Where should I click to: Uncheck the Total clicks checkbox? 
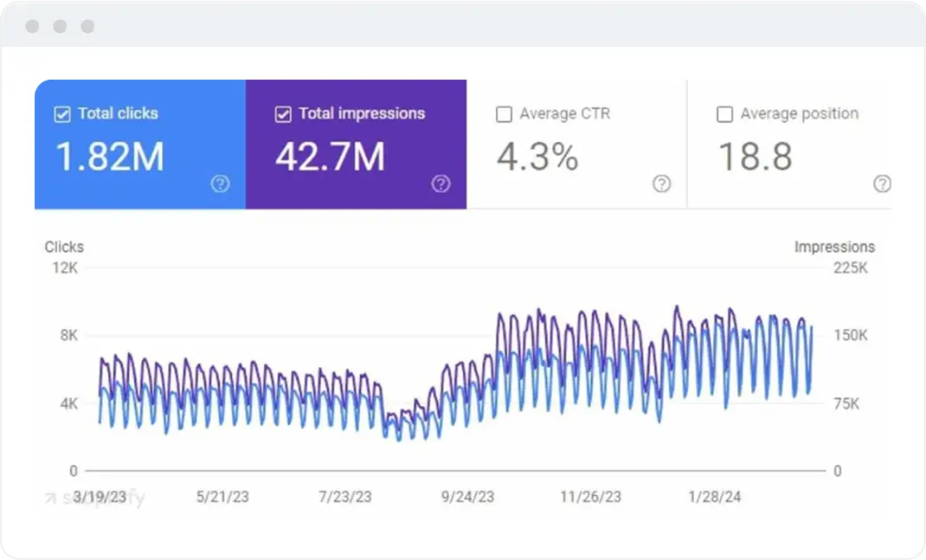point(61,113)
